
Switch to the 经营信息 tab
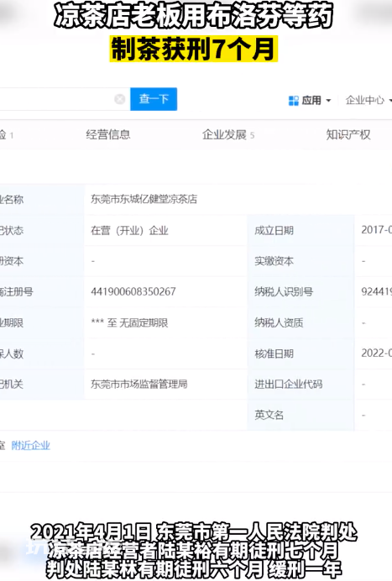[x=107, y=134]
